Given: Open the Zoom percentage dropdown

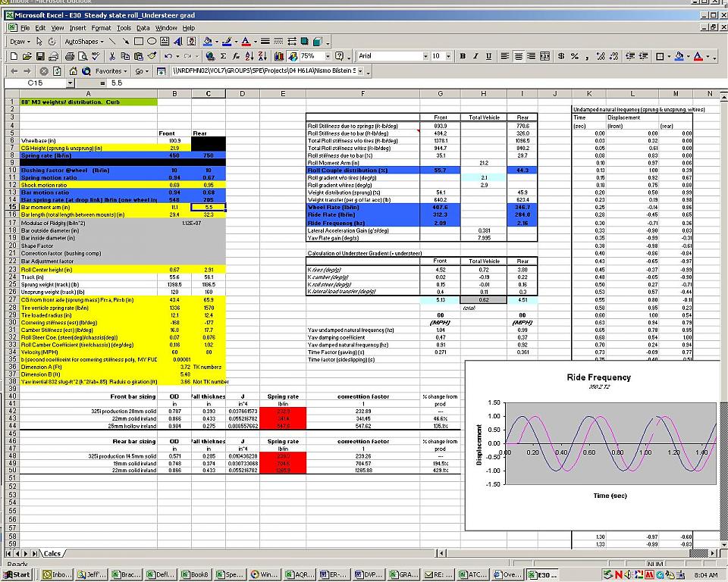Looking at the screenshot, I should pyautogui.click(x=328, y=56).
